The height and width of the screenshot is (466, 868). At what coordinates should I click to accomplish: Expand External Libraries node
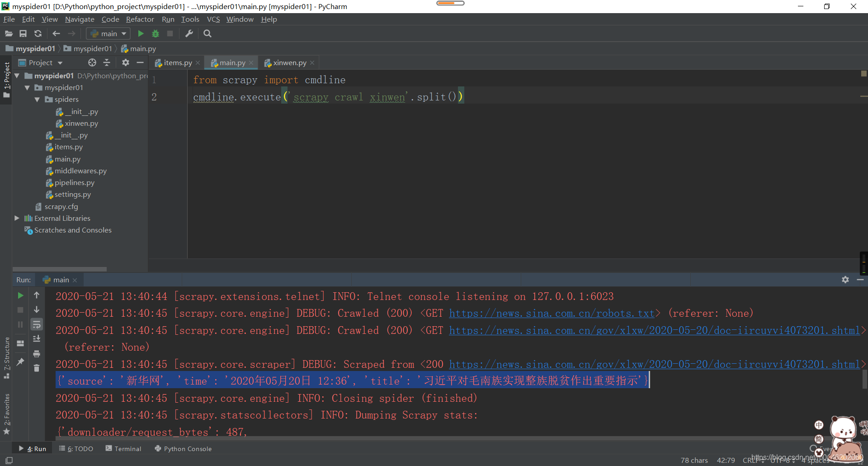click(x=17, y=218)
